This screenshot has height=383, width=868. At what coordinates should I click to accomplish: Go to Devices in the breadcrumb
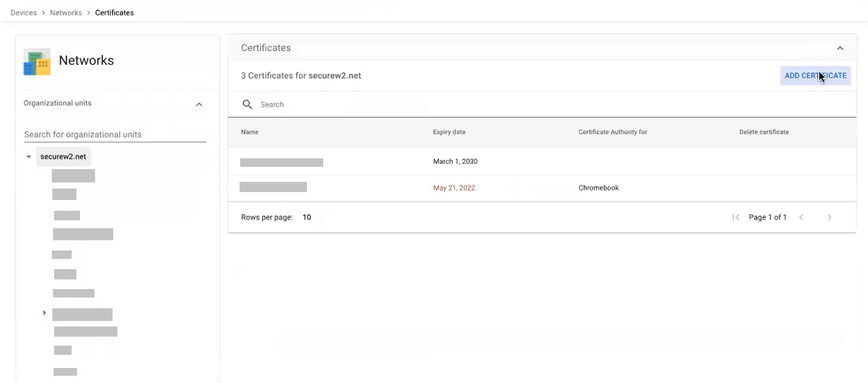coord(23,13)
